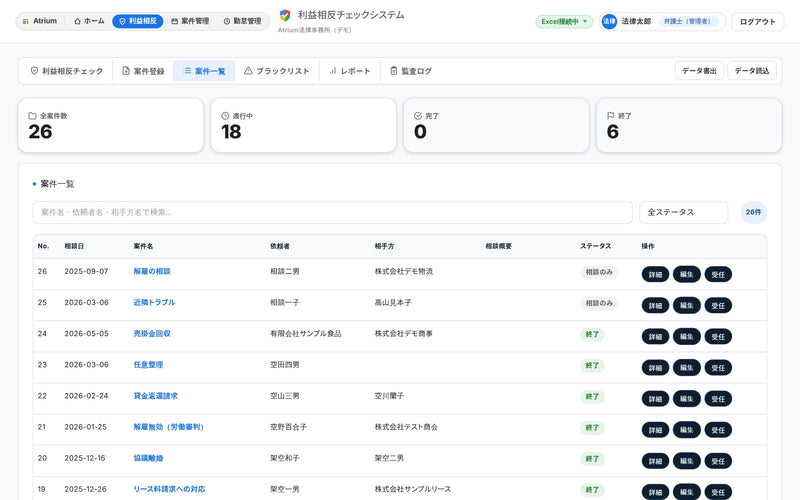Click the ログアウト button
Screen dimensions: 800x500
tap(758, 21)
